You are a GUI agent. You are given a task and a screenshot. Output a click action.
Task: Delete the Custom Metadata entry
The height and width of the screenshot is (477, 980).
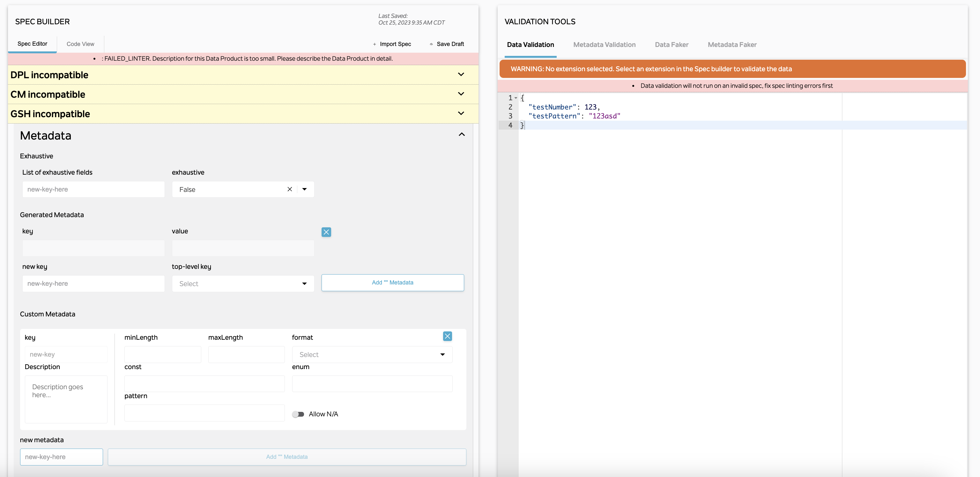447,336
